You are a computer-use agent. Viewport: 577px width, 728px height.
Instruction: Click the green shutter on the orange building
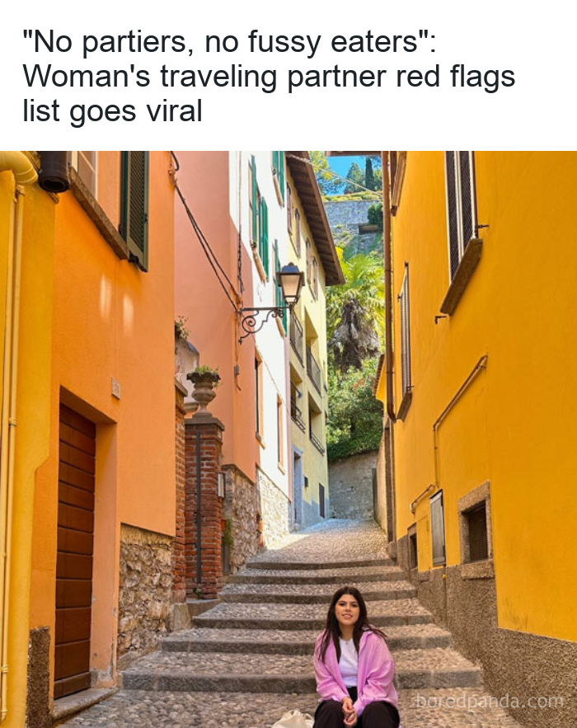[134, 209]
